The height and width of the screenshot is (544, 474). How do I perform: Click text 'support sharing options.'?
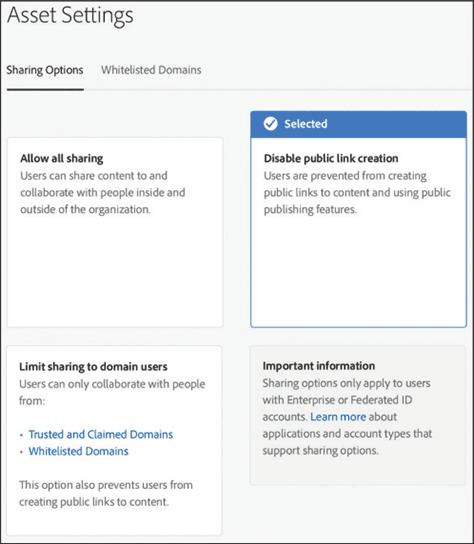(x=320, y=451)
